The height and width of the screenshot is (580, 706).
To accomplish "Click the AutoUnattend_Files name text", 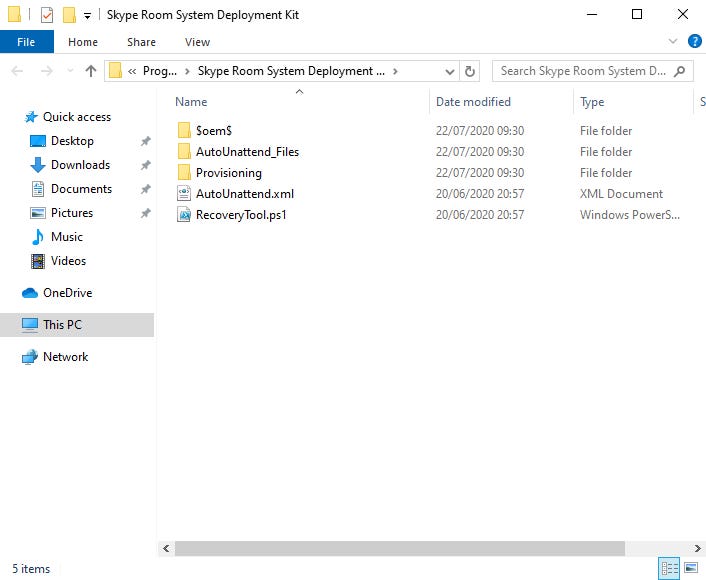I will point(248,152).
